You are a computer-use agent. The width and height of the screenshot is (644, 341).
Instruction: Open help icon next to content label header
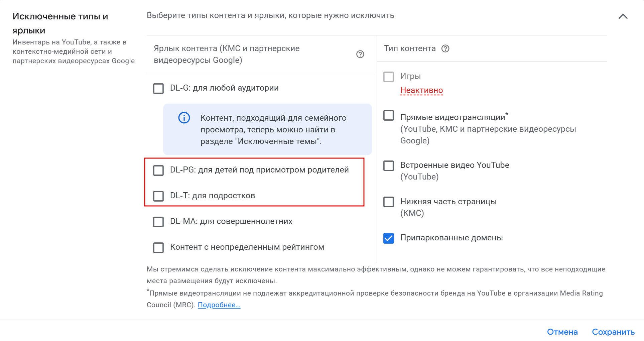pos(360,54)
